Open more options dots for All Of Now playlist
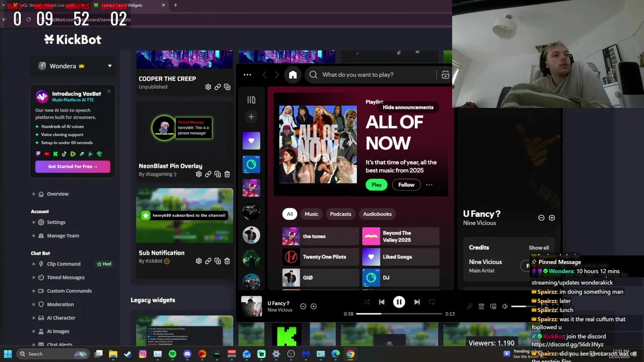The width and height of the screenshot is (644, 362). pyautogui.click(x=429, y=185)
